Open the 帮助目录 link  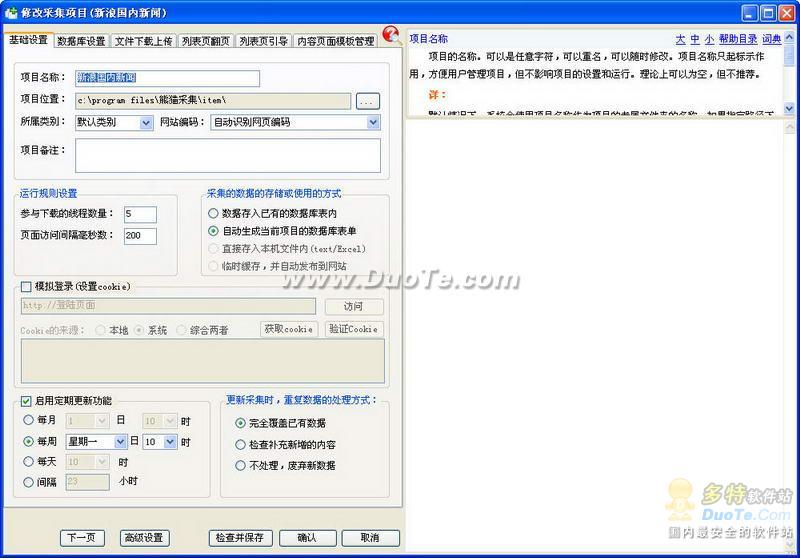point(738,39)
